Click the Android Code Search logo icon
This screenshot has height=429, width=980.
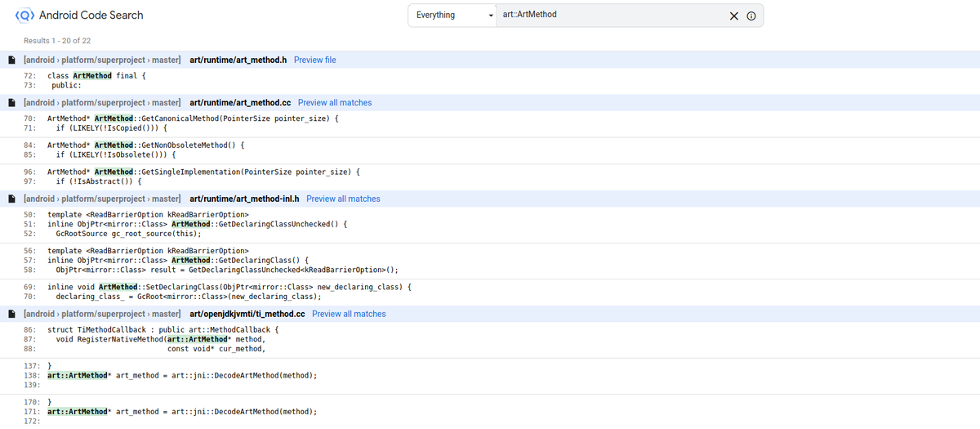[x=25, y=15]
